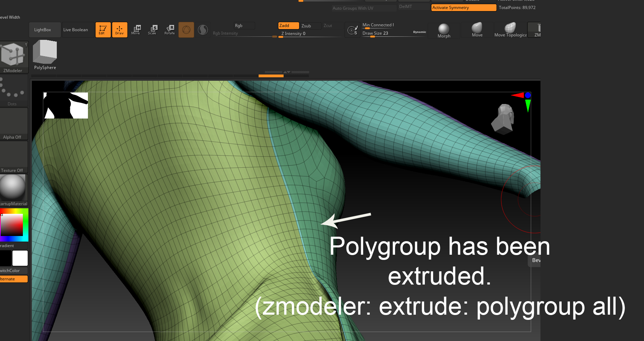This screenshot has width=644, height=341.
Task: Toggle Zadd sculpt mode
Action: click(288, 26)
